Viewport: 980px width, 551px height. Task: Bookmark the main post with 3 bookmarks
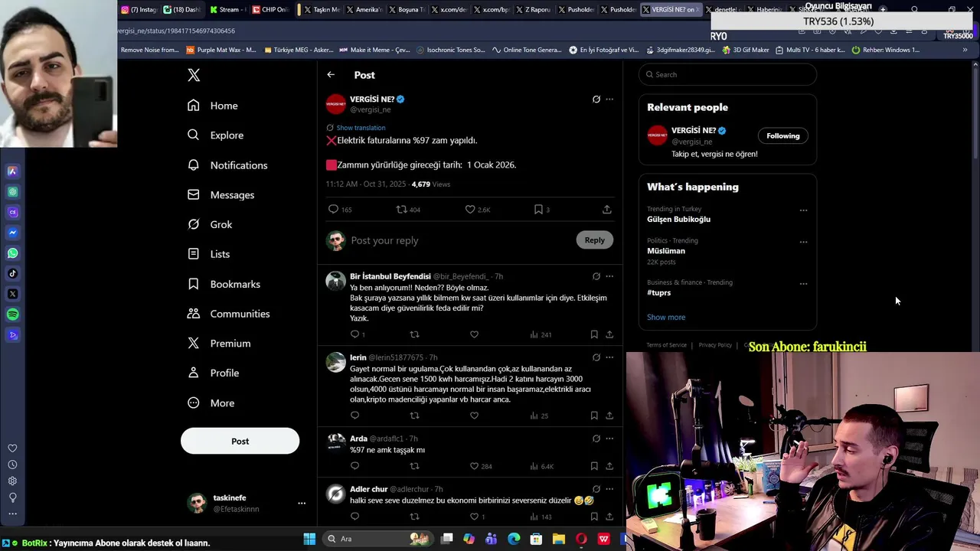tap(538, 209)
